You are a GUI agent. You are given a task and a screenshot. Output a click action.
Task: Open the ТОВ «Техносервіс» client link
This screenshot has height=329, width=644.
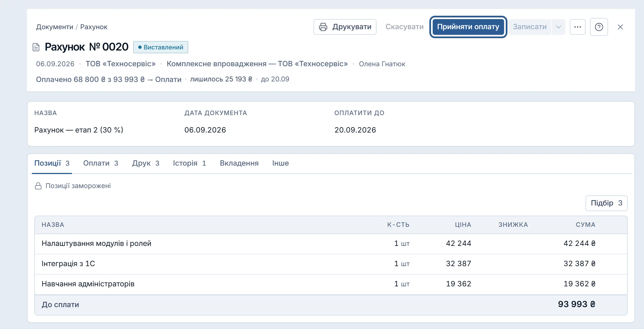point(121,64)
